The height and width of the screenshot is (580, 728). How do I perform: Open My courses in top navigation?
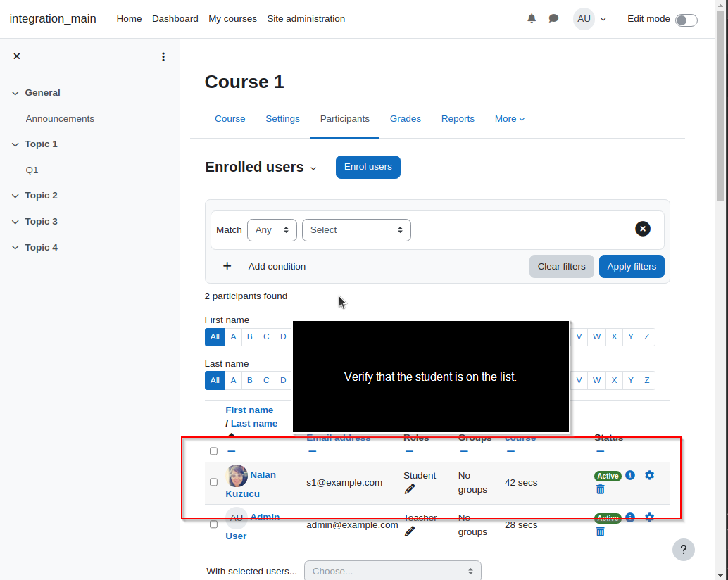click(x=232, y=18)
